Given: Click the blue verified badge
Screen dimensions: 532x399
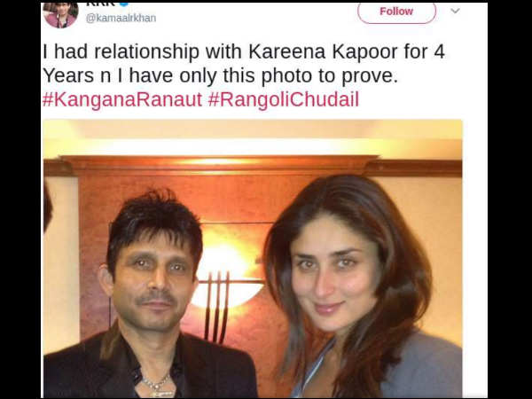Looking at the screenshot, I should point(124,4).
